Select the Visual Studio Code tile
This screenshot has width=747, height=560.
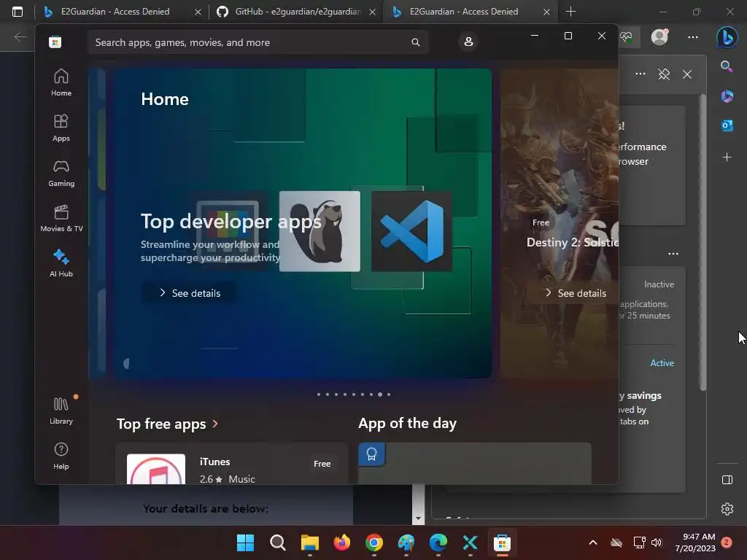[411, 231]
